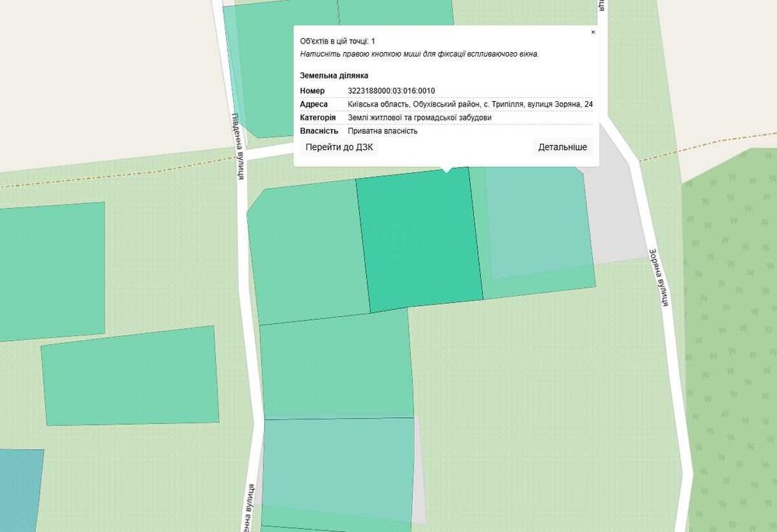The image size is (777, 532).
Task: Click the Об'єктів в цій точці: 1 text
Action: (x=337, y=41)
